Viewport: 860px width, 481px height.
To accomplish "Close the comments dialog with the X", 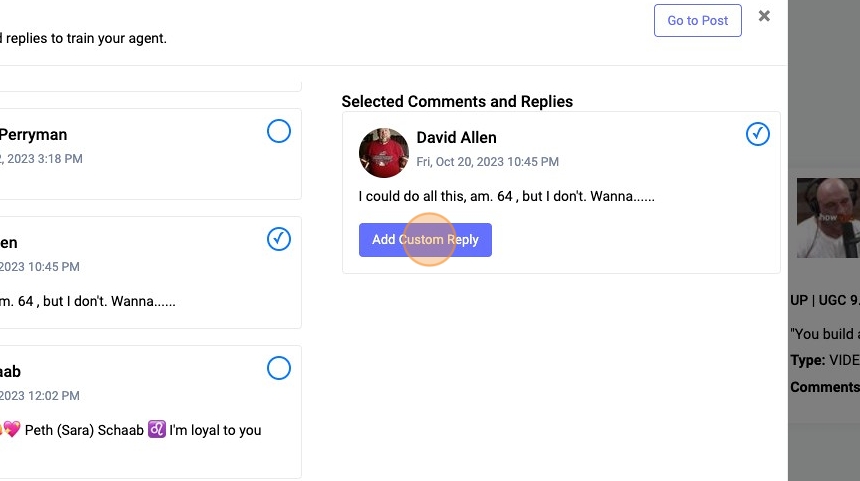I will (764, 16).
